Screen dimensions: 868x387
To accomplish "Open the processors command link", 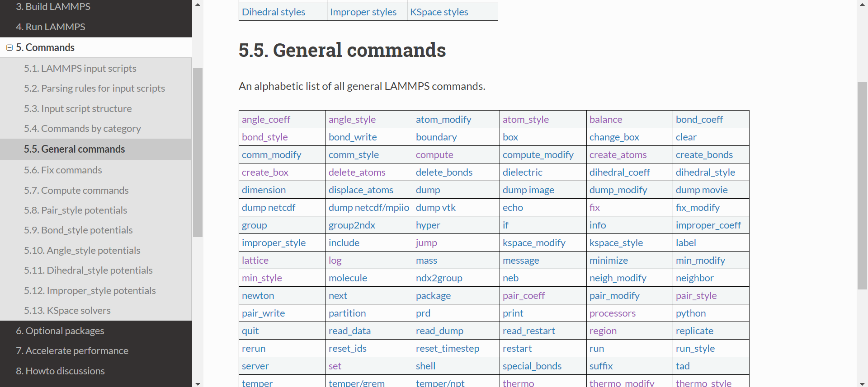I will tap(613, 313).
